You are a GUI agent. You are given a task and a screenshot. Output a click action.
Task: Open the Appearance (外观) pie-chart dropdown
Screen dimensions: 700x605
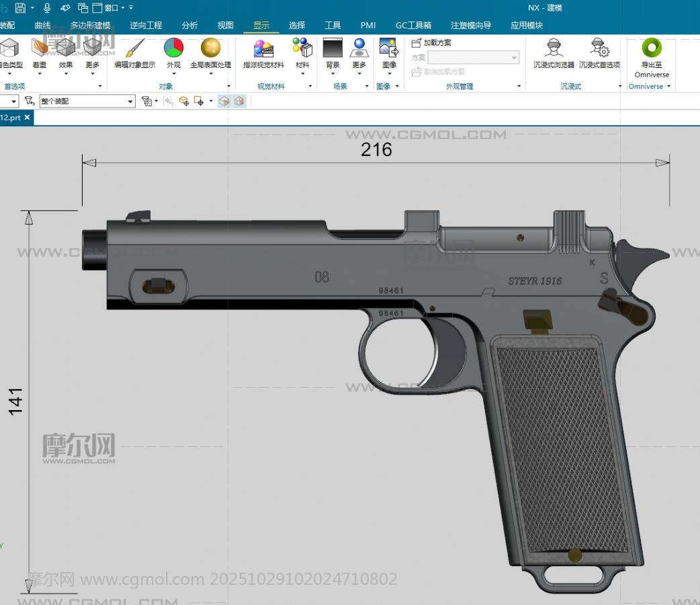(173, 48)
